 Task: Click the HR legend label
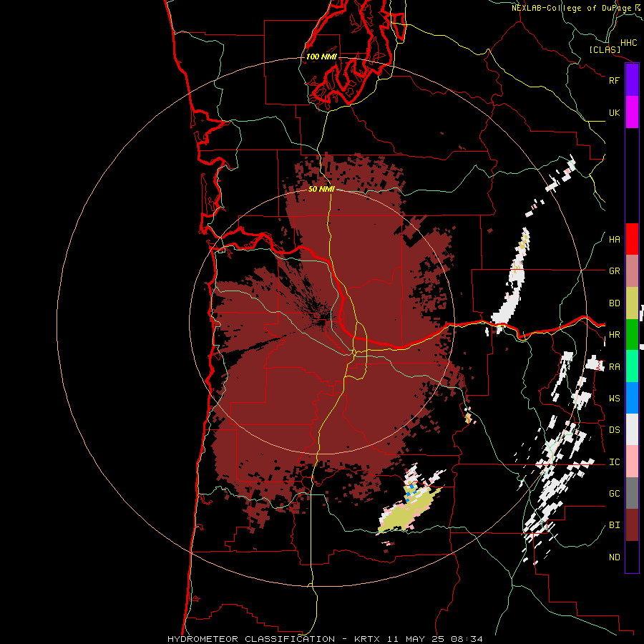click(x=614, y=335)
